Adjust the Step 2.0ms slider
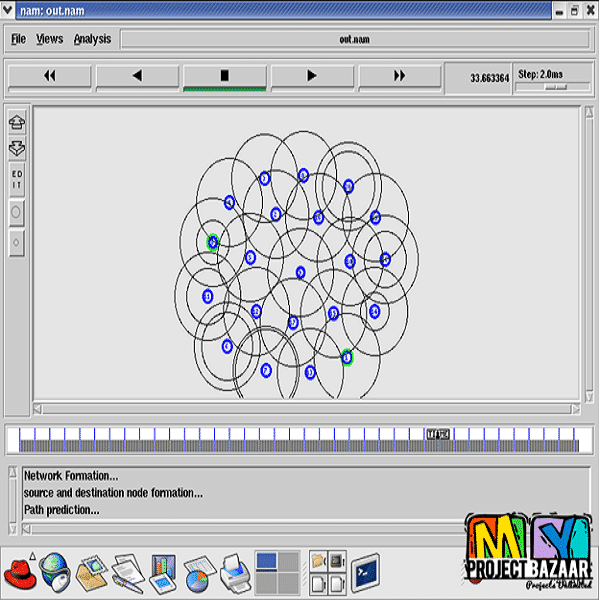This screenshot has height=600, width=600. click(554, 87)
